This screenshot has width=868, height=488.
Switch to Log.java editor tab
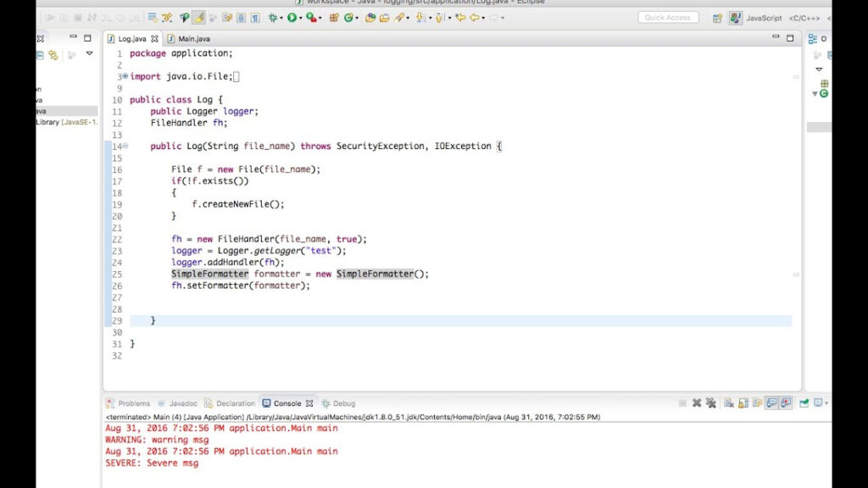pyautogui.click(x=131, y=39)
